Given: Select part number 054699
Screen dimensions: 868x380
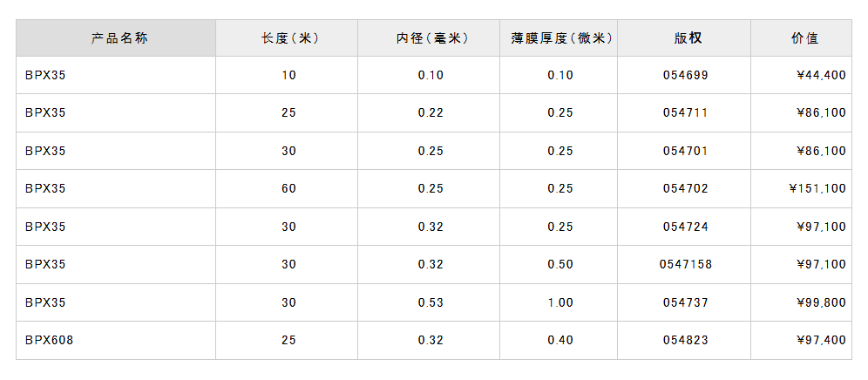Looking at the screenshot, I should pos(686,76).
